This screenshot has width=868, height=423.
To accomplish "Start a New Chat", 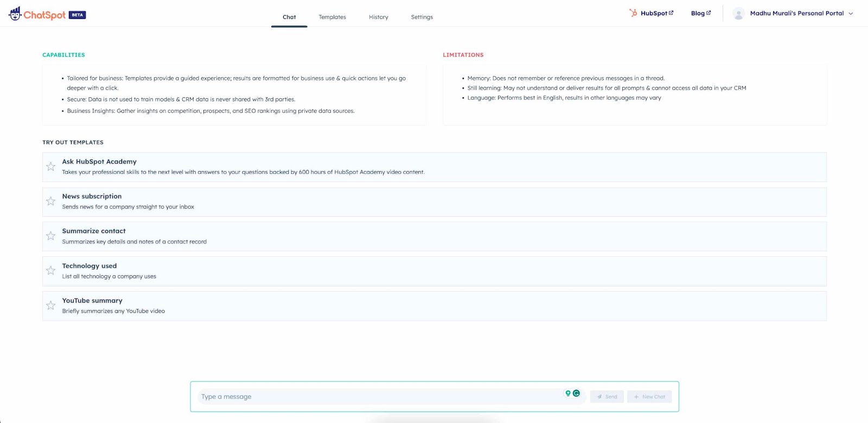I will [x=649, y=396].
